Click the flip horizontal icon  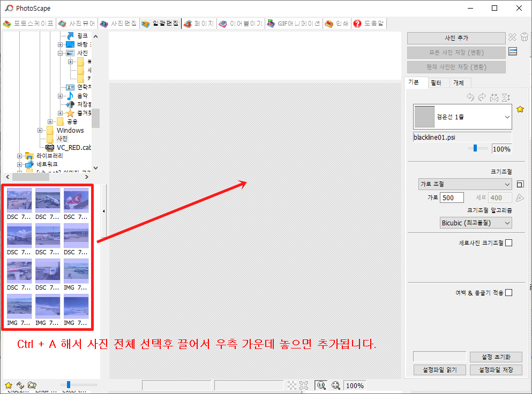click(494, 97)
